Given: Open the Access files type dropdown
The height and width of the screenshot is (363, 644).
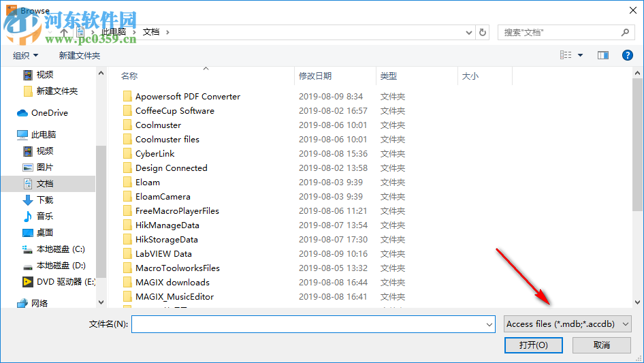Looking at the screenshot, I should click(567, 324).
